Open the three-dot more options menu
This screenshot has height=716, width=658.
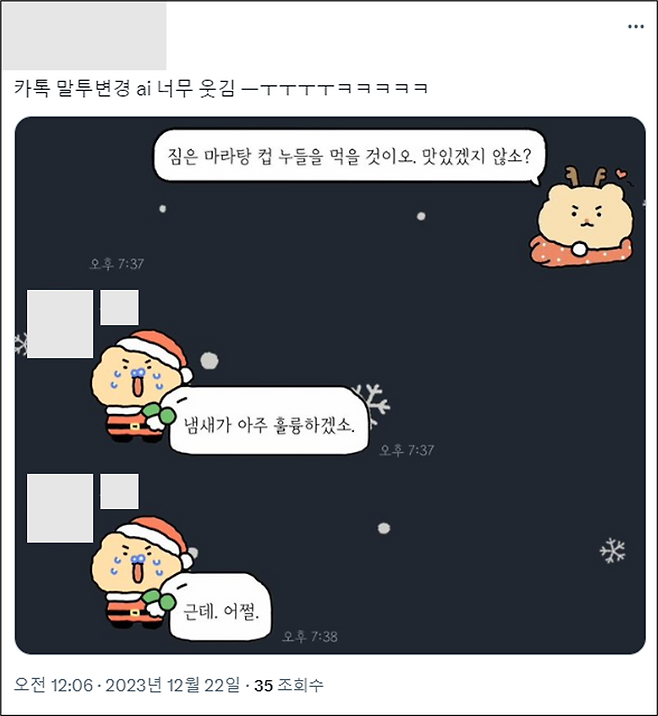click(x=635, y=26)
